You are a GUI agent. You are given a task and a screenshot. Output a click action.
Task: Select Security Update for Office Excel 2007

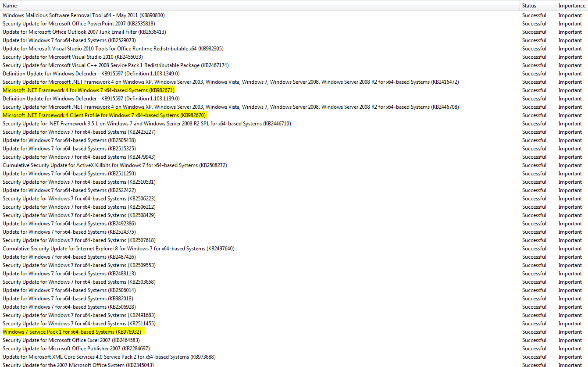tap(71, 340)
